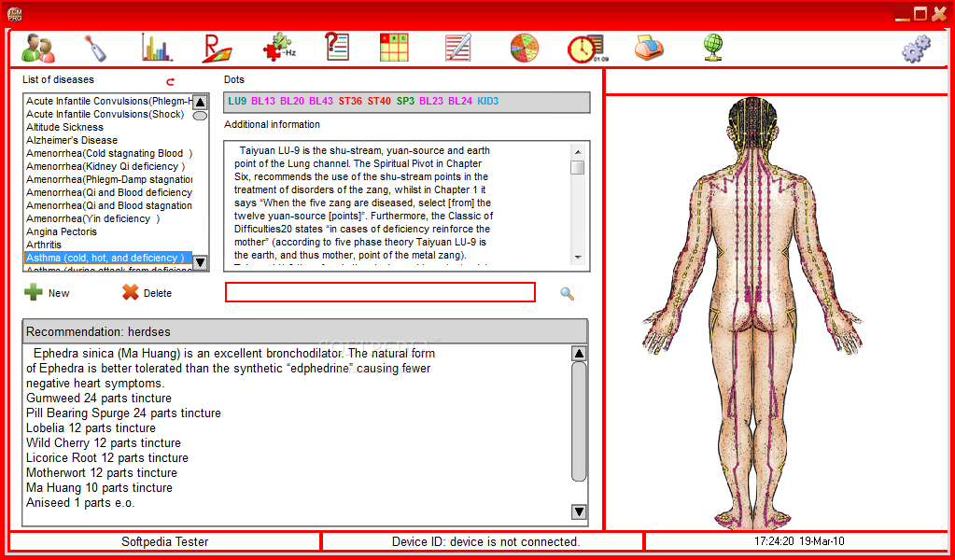
Task: Select Angina Pectoris in the list
Action: (x=108, y=231)
